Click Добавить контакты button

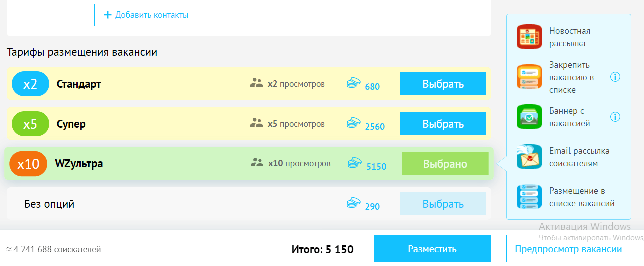pyautogui.click(x=145, y=15)
